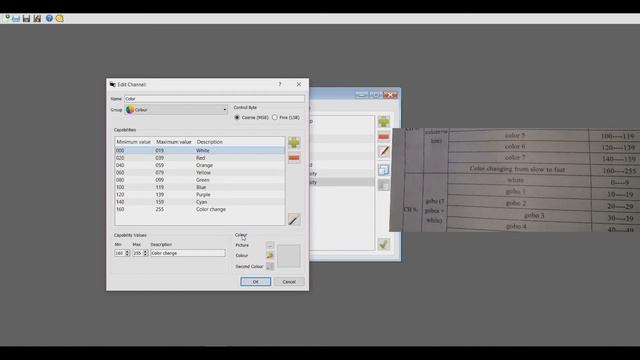Click the Max value field showing 255
The image size is (640, 360).
click(x=138, y=253)
